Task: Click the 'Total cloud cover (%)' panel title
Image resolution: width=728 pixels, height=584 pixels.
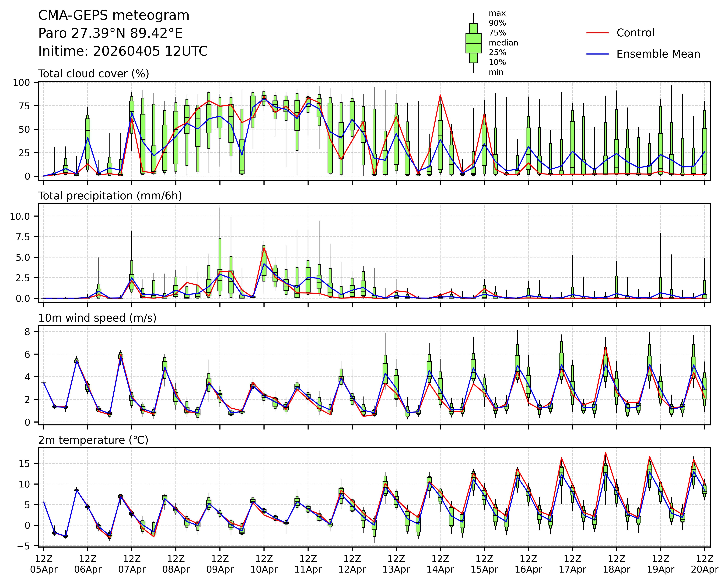Action: 94,74
